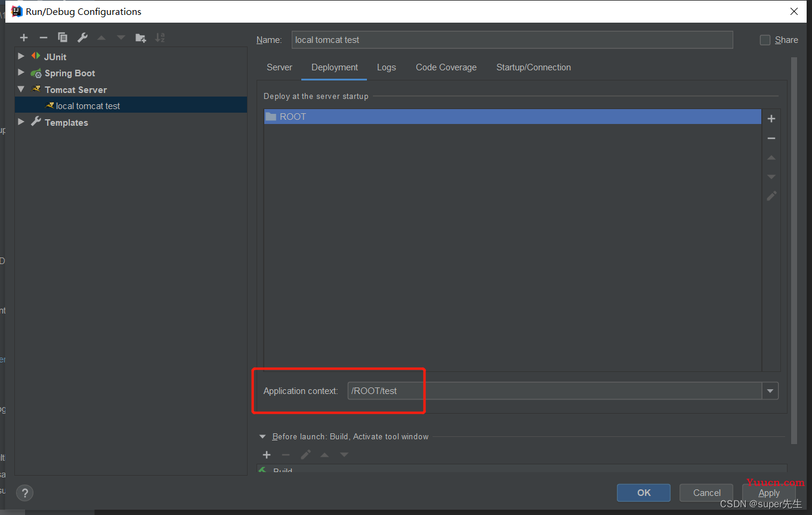
Task: Switch to the Server tab
Action: 279,67
